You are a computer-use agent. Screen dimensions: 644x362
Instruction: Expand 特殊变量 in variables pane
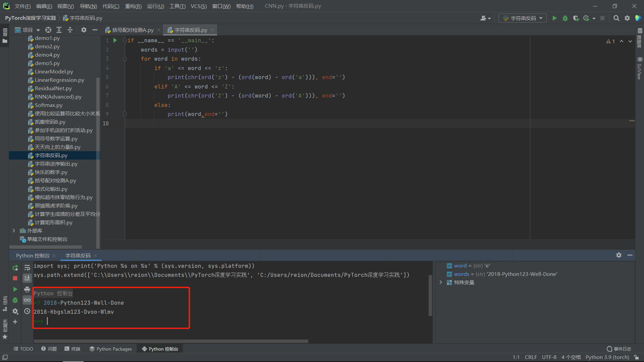tap(441, 282)
